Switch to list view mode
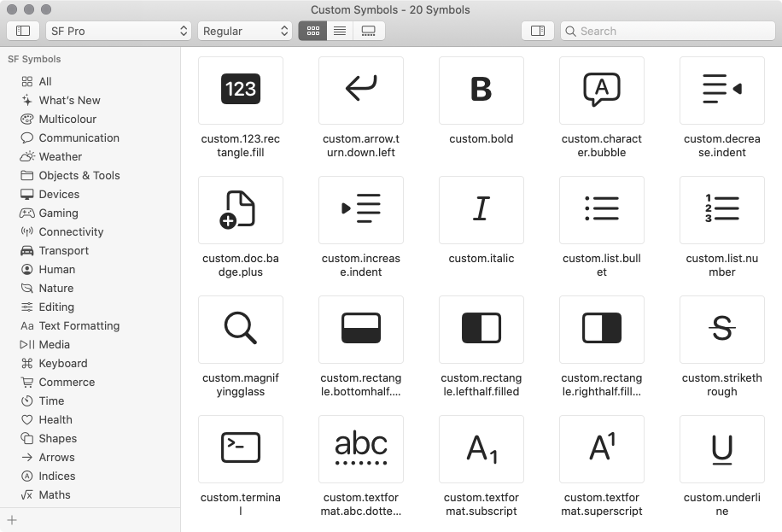 pos(340,31)
